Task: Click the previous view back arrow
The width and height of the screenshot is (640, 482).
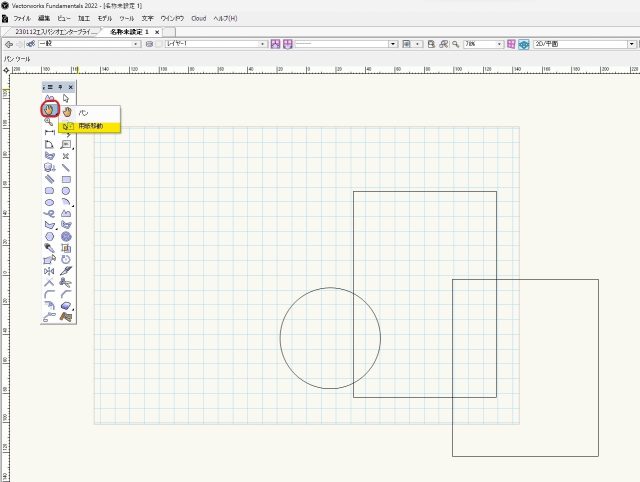Action: click(x=9, y=44)
